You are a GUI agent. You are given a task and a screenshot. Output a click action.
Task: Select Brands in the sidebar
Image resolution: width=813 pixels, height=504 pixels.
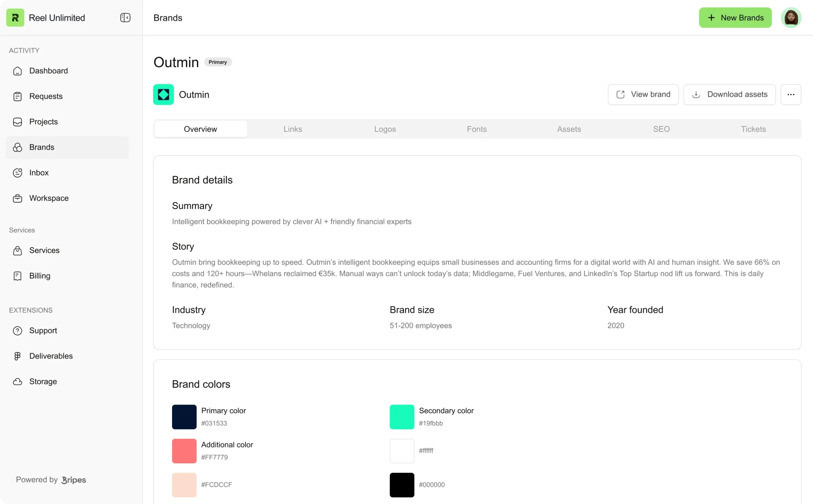pos(67,147)
